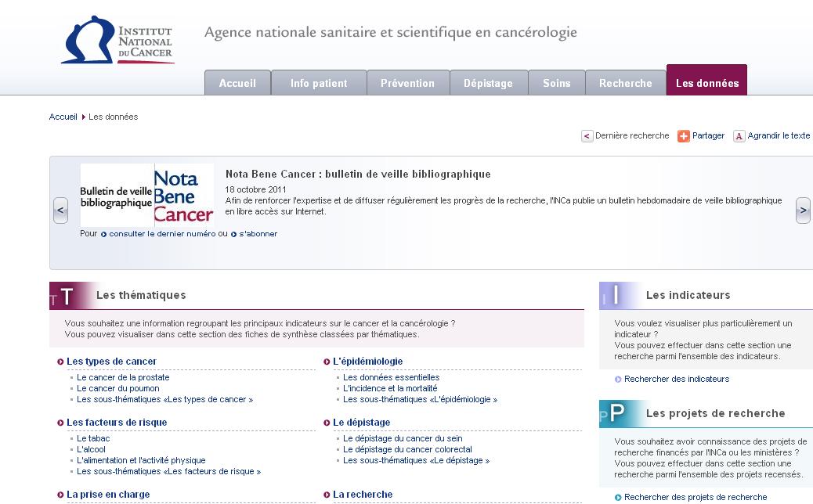This screenshot has width=813, height=504.
Task: Open sous-thématiques «Le dépistage» link
Action: (x=417, y=460)
